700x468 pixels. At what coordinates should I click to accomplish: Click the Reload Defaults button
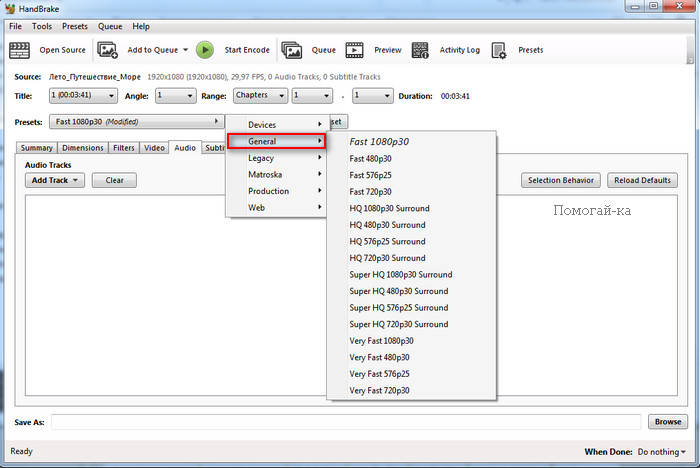coord(642,180)
